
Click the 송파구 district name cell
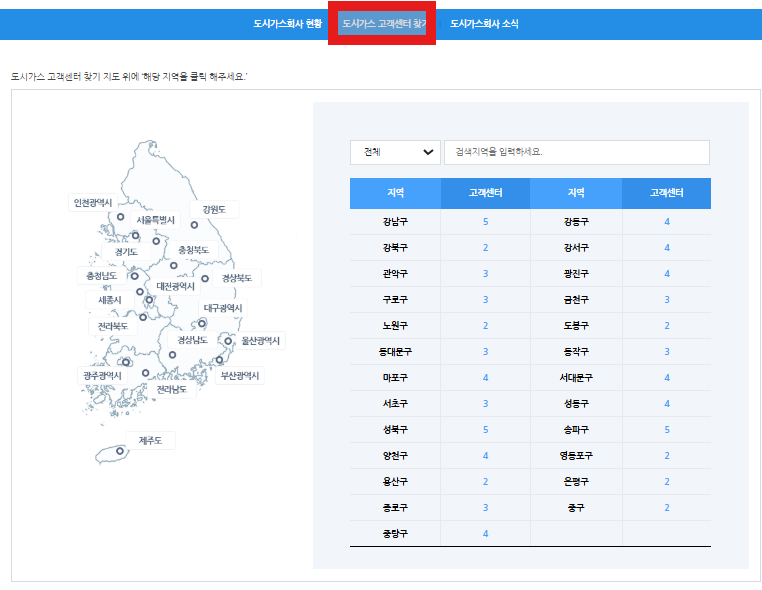(x=576, y=430)
